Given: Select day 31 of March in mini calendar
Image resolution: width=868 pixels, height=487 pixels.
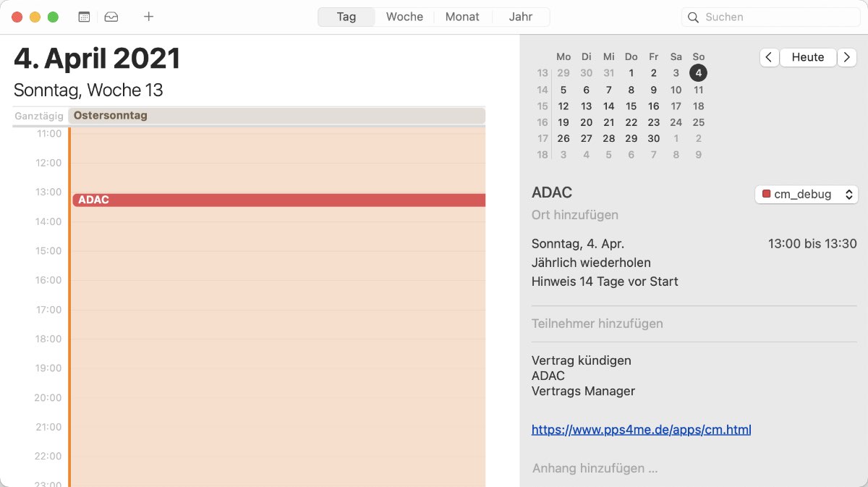Looking at the screenshot, I should pos(609,73).
